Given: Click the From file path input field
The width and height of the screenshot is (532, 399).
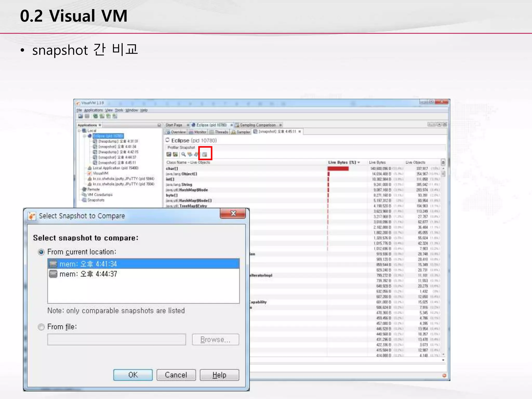Looking at the screenshot, I should click(x=117, y=340).
